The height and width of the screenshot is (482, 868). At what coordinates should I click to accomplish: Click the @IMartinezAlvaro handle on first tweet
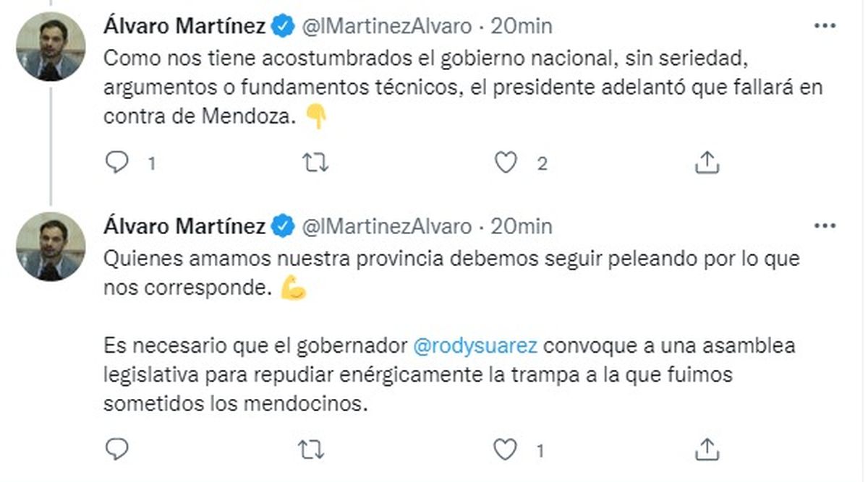coord(386,27)
